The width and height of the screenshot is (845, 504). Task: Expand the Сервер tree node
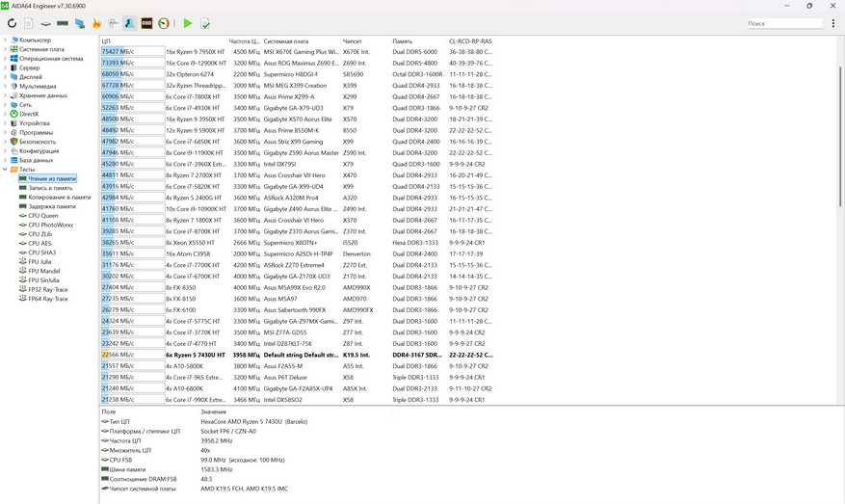5,67
